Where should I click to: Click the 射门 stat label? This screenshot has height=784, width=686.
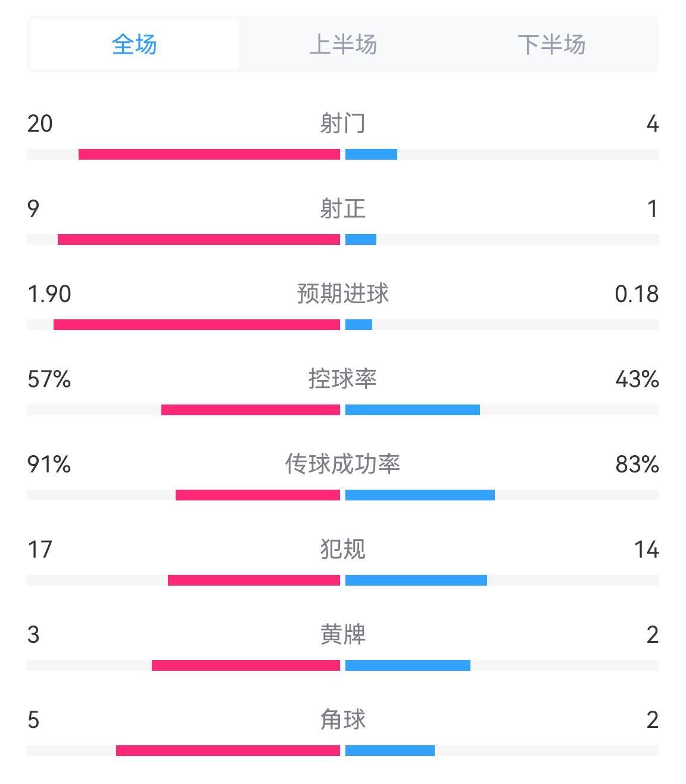(x=343, y=123)
